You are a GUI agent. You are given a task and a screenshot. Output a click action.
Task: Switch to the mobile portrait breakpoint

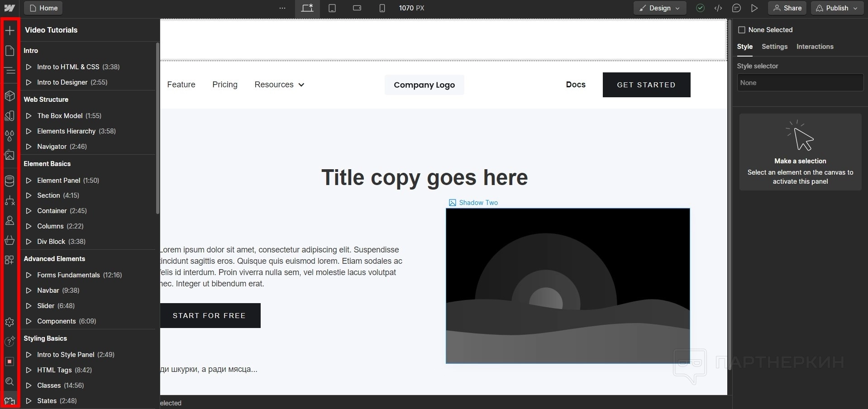point(382,8)
